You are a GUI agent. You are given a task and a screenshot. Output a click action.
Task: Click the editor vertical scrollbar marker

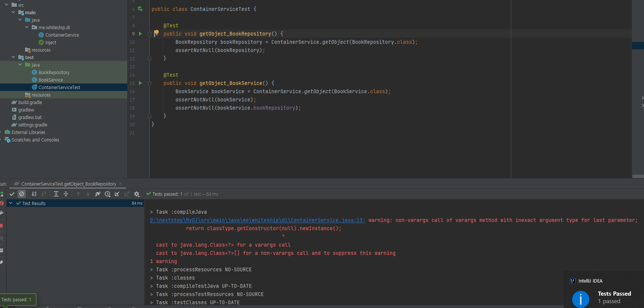pyautogui.click(x=638, y=46)
